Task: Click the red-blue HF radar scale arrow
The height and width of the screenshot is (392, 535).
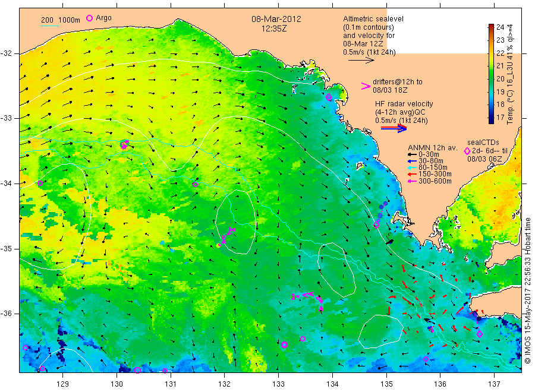Action: [x=394, y=128]
